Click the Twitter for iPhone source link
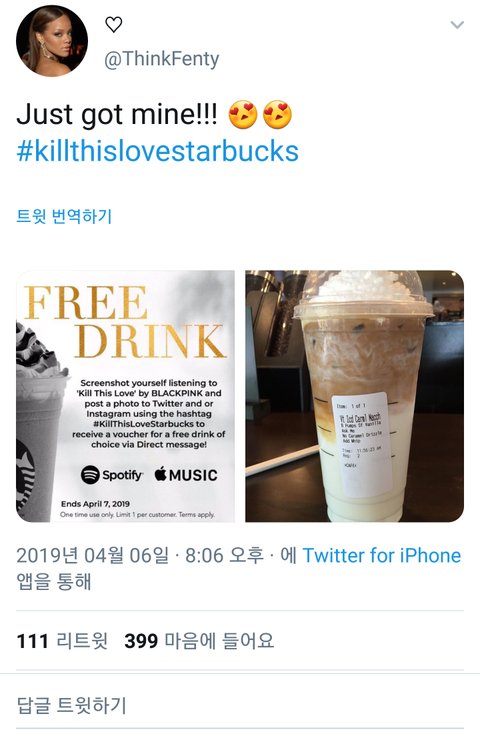Screen dimensions: 480x736 (x=382, y=556)
